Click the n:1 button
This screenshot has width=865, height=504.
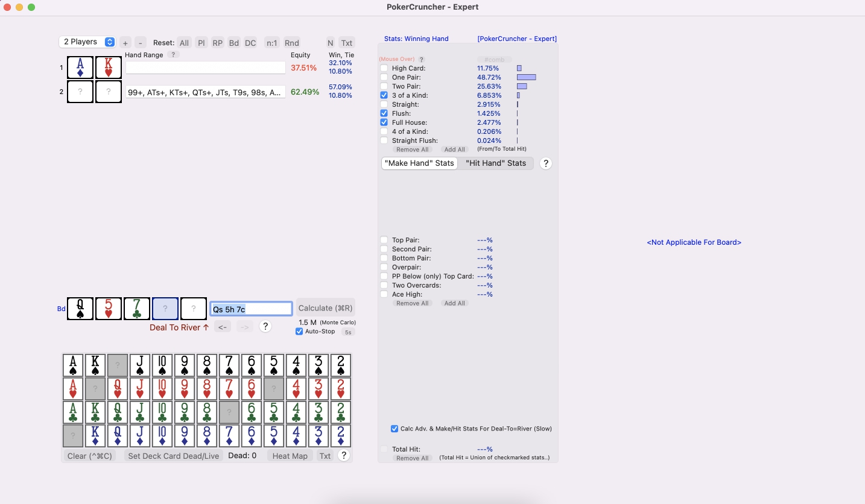click(x=272, y=43)
